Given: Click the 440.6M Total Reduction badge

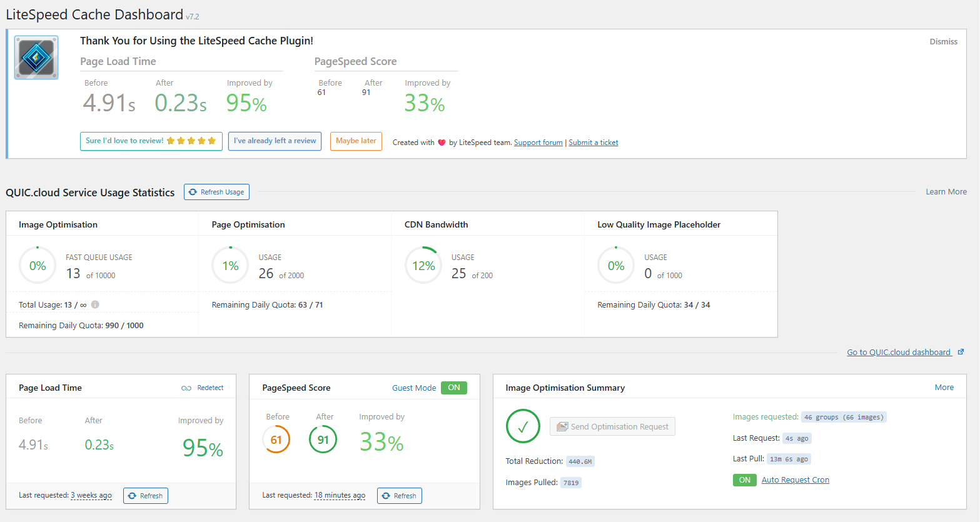Looking at the screenshot, I should click(x=580, y=461).
